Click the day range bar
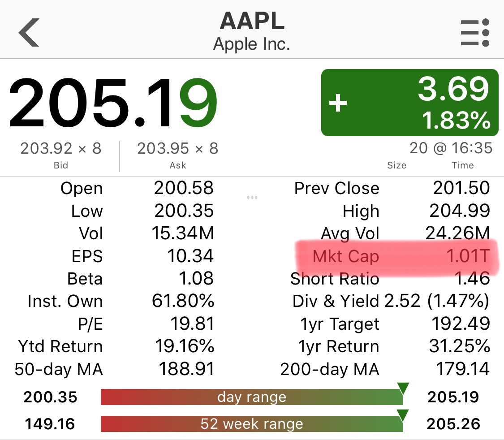The image size is (504, 440). click(x=252, y=397)
